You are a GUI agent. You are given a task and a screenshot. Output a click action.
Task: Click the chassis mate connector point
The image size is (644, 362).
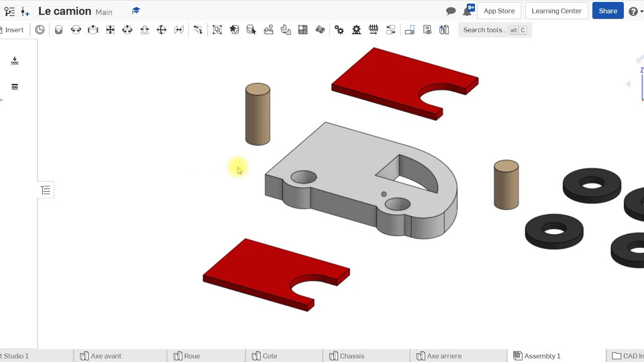pos(384,194)
